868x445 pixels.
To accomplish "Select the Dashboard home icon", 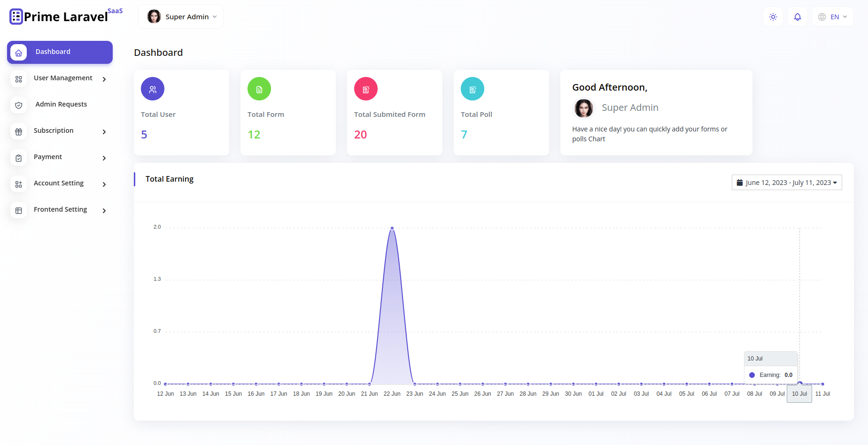I will [19, 52].
